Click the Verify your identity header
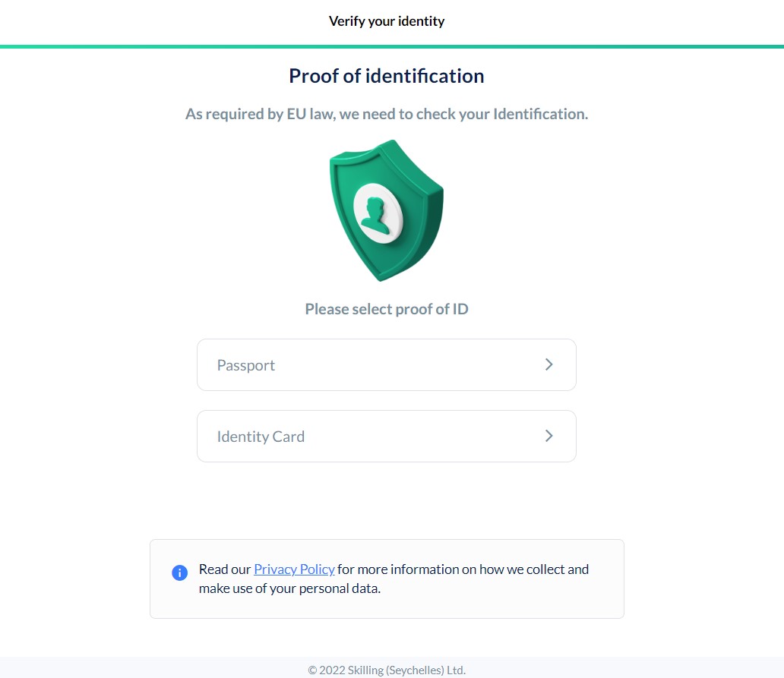This screenshot has height=678, width=784. (387, 20)
